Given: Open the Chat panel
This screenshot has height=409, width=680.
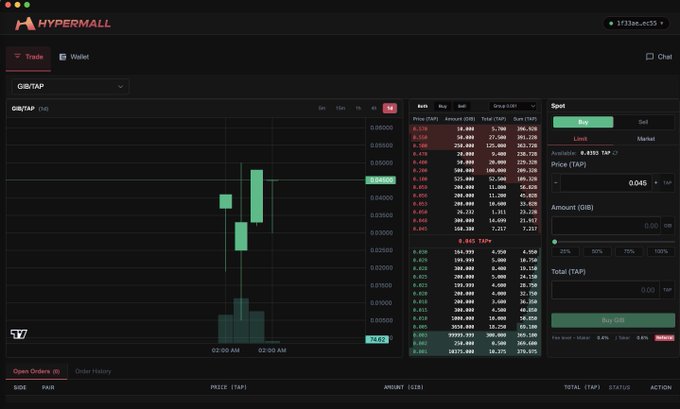Looking at the screenshot, I should 659,57.
